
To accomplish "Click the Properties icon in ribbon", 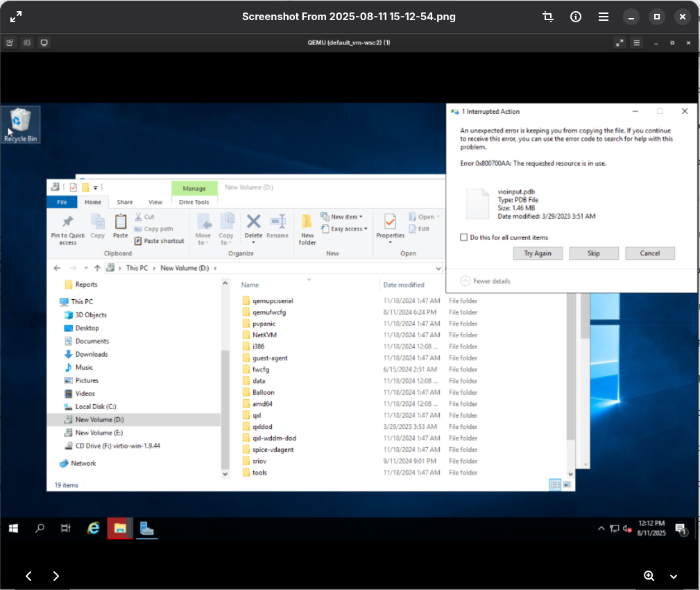I will click(x=390, y=222).
